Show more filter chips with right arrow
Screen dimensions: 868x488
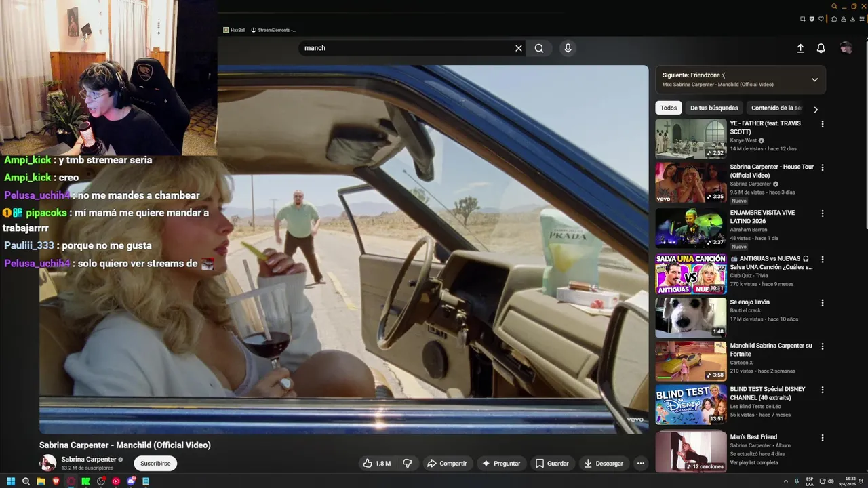(x=816, y=109)
